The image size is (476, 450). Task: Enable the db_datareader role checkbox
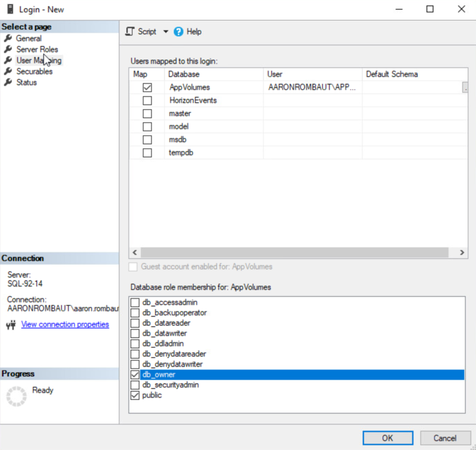[135, 323]
